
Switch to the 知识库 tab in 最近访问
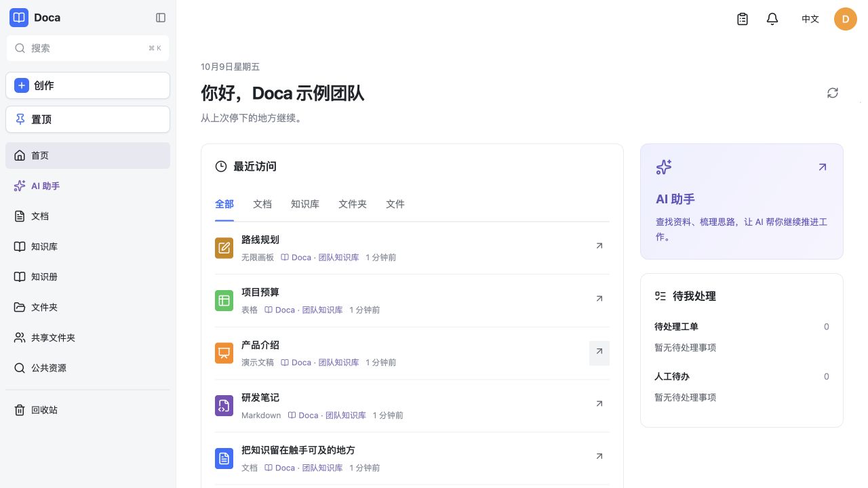pyautogui.click(x=305, y=204)
